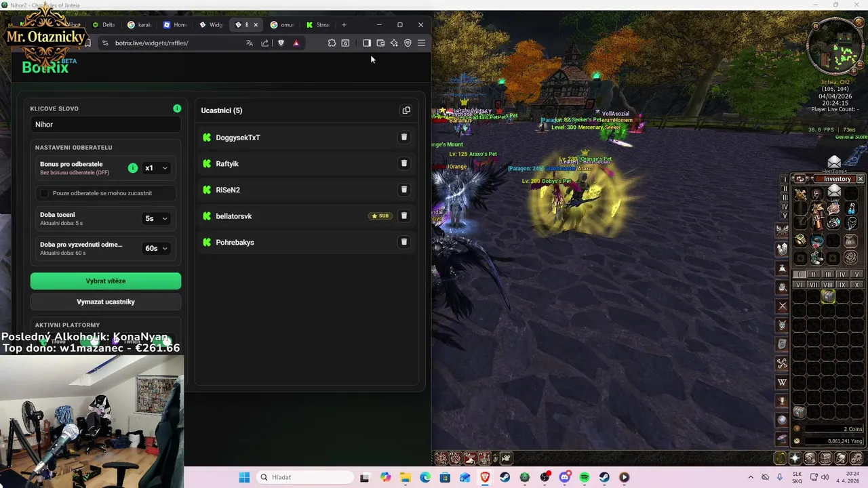The height and width of the screenshot is (488, 868).
Task: Open the Brave VPN shield icon
Action: pyautogui.click(x=408, y=43)
